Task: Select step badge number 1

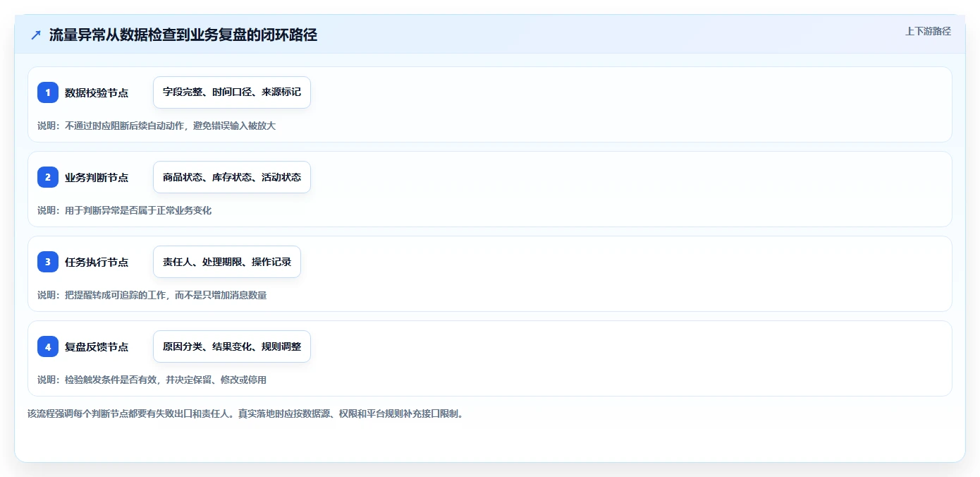Action: [48, 92]
